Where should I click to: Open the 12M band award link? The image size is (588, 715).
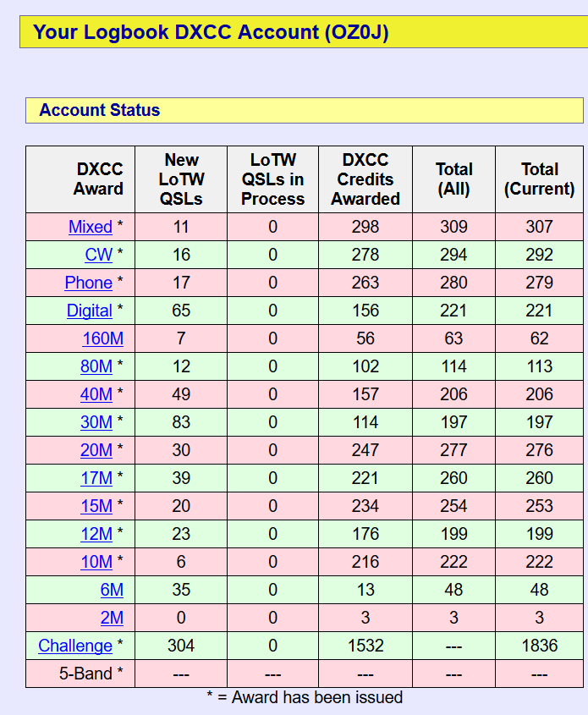(96, 534)
